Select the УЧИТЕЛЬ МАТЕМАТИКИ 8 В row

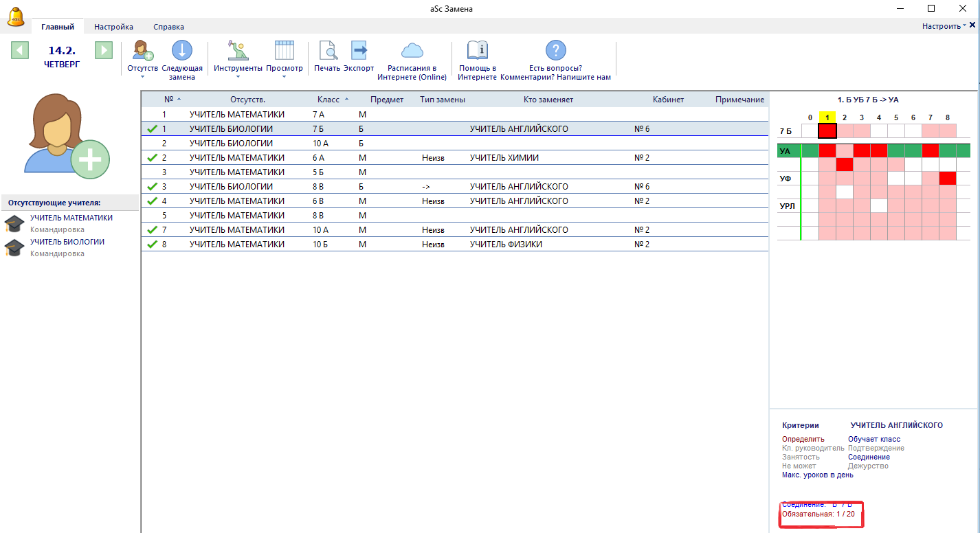click(455, 216)
